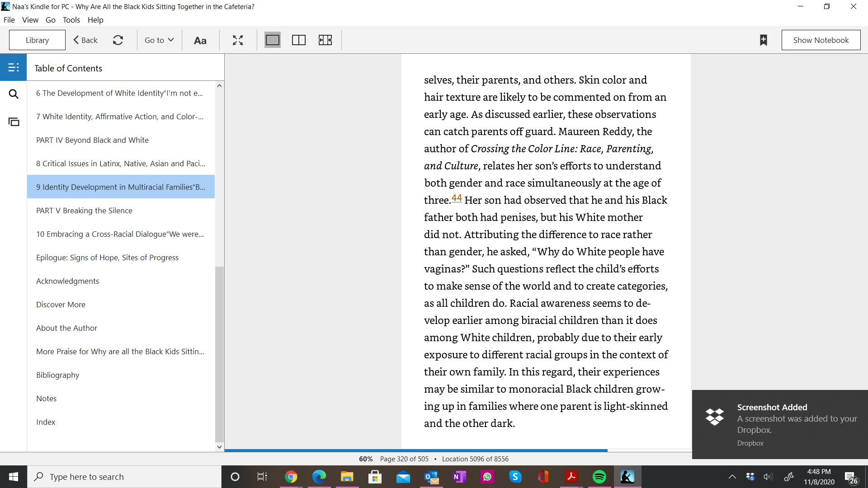Viewport: 868px width, 488px height.
Task: Open the flashcards panel icon in sidebar
Action: coord(14,122)
